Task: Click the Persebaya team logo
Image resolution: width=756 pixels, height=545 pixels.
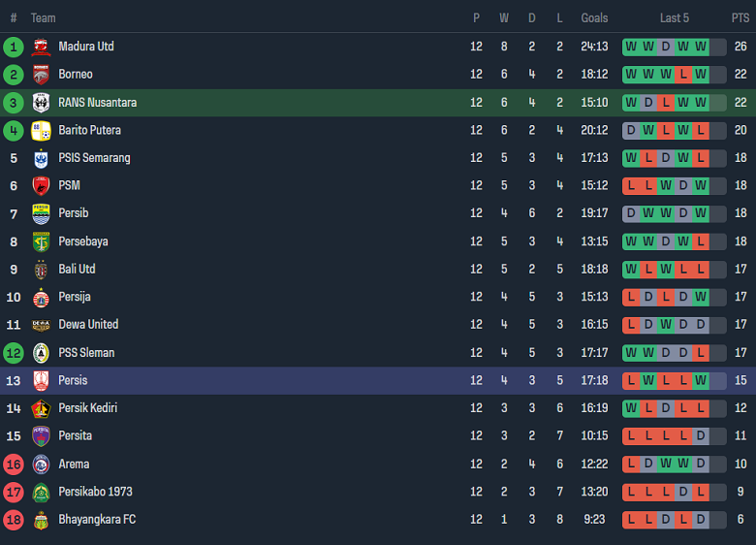Action: (41, 241)
